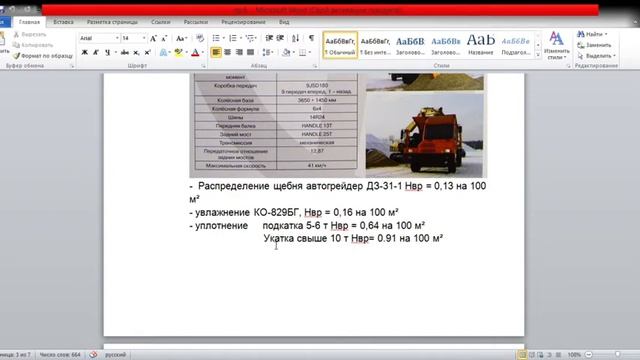Toggle strikethrough formatting
640x360 pixels.
coord(125,52)
